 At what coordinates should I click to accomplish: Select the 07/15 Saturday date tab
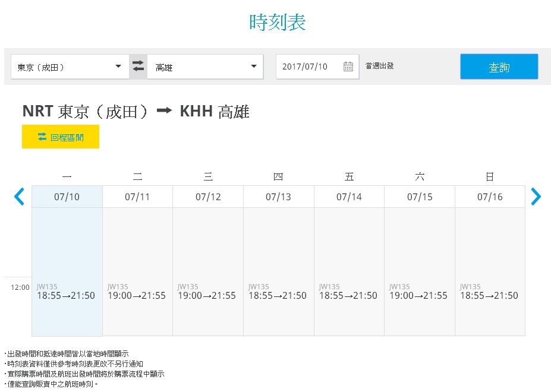click(420, 197)
